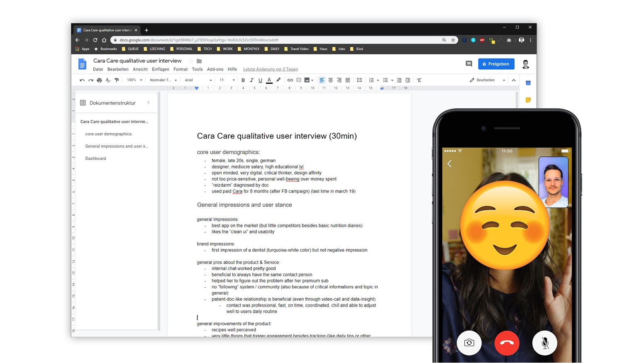Clear formatting from the selection
The image size is (644, 363).
[x=419, y=80]
